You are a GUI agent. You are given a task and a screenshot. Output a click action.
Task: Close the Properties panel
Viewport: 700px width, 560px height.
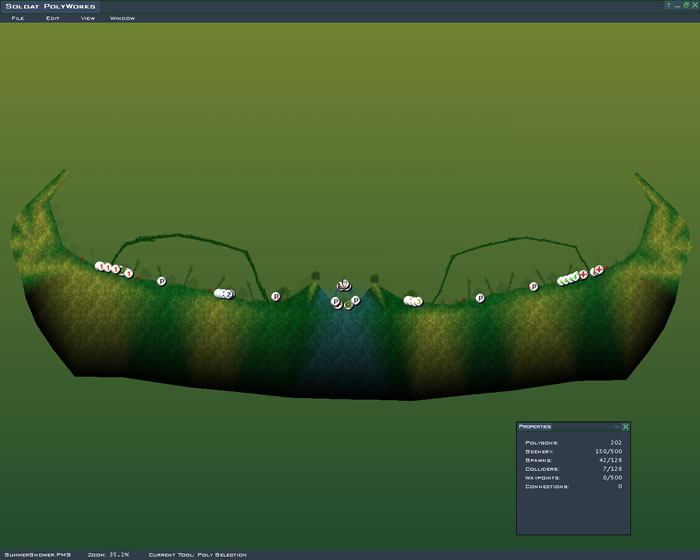pos(626,426)
